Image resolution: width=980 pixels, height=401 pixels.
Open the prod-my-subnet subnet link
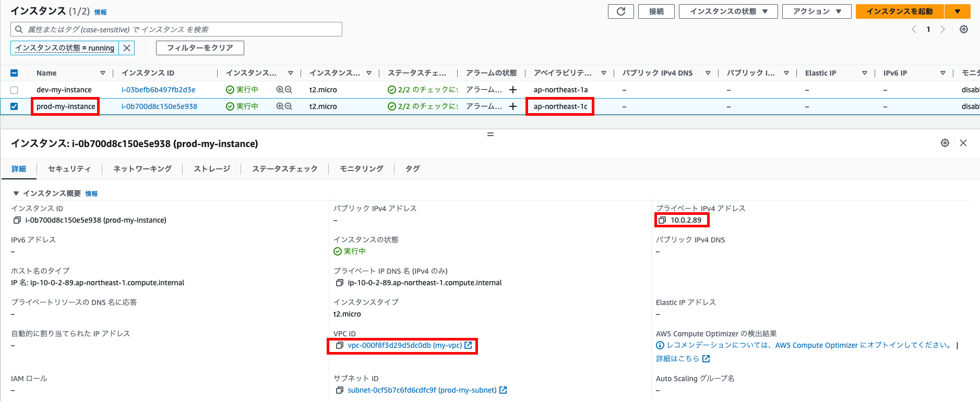point(422,390)
